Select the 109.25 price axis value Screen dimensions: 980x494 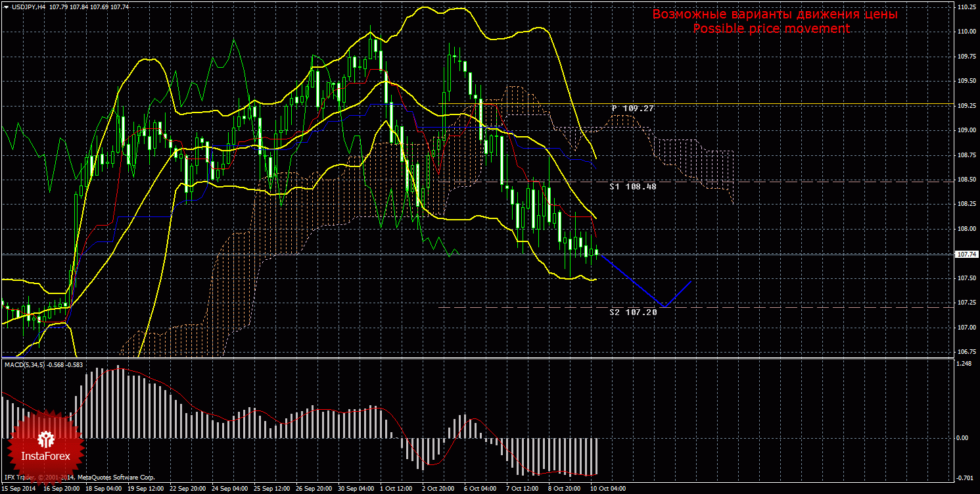click(x=966, y=106)
